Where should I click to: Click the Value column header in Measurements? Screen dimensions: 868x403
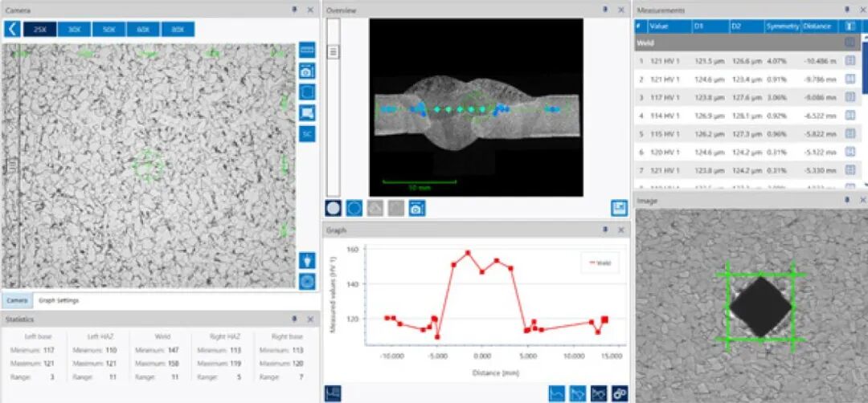click(x=669, y=26)
